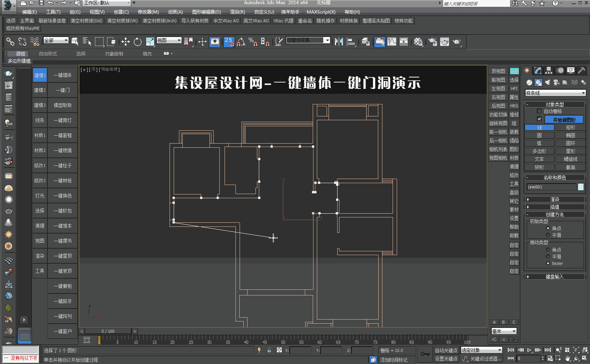Open the MAXScript(X) menu

click(321, 12)
